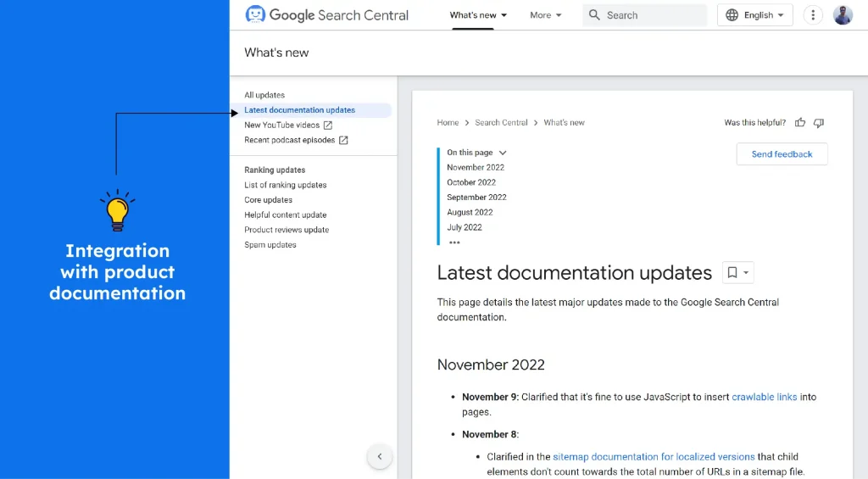Viewport: 868px width, 479px height.
Task: Open Product reviews update page
Action: [x=287, y=230]
